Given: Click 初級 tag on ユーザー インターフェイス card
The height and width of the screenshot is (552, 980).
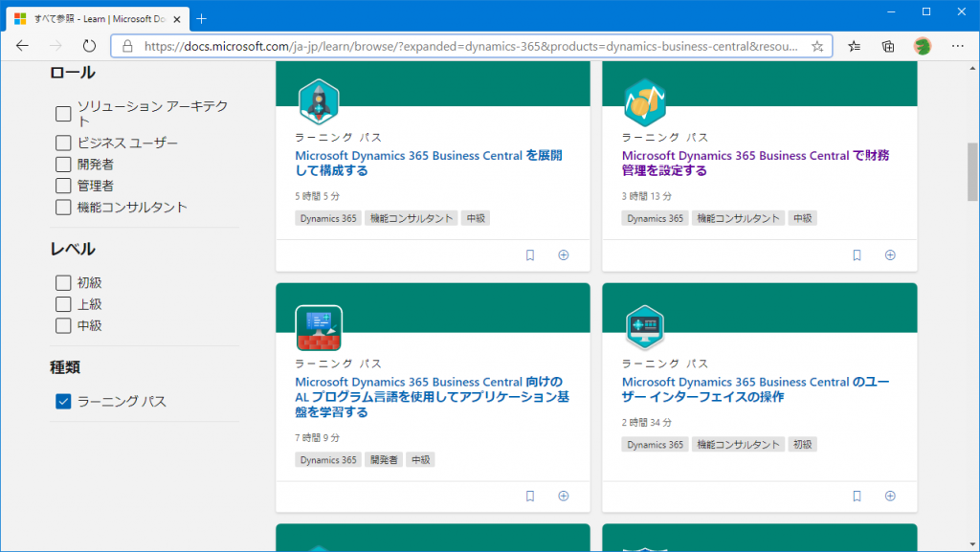Looking at the screenshot, I should click(x=803, y=445).
